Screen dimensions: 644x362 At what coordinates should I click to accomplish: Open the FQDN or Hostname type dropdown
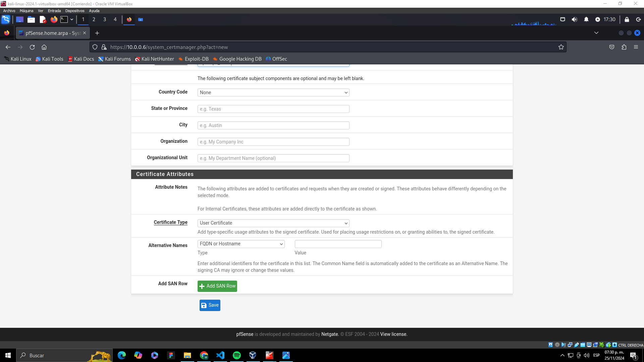coord(241,244)
